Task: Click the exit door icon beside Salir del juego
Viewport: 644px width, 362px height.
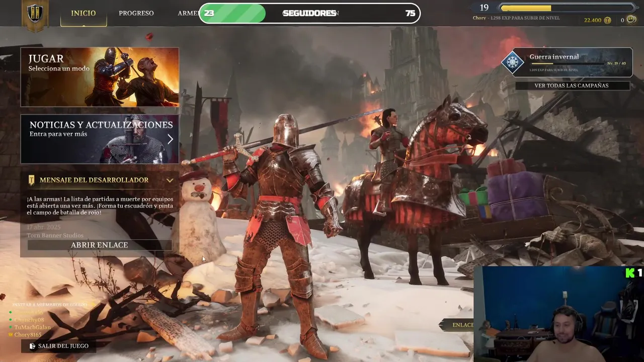Action: click(32, 346)
